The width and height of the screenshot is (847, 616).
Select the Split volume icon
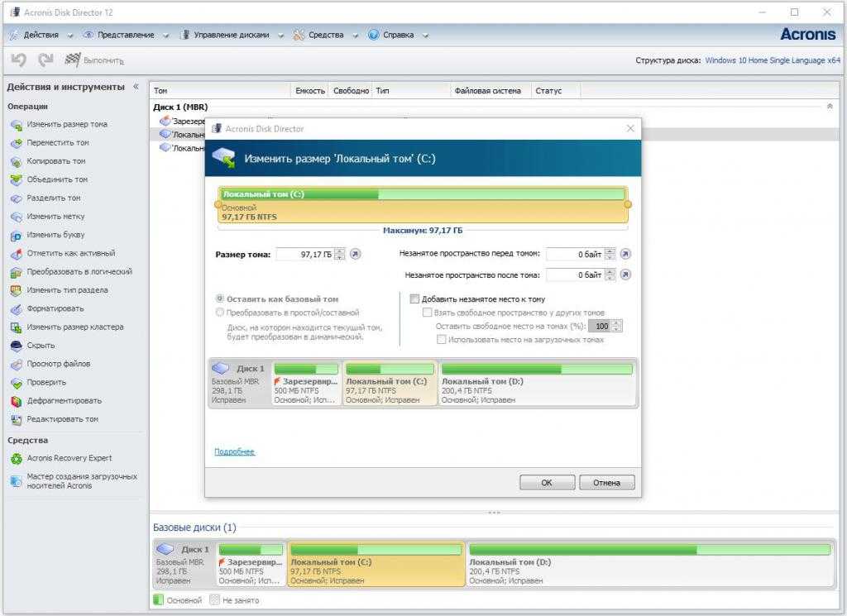coord(16,198)
